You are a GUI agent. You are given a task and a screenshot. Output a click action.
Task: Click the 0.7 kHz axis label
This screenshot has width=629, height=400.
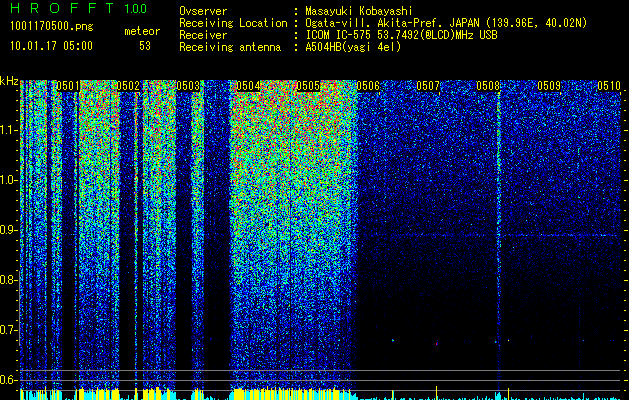click(9, 330)
